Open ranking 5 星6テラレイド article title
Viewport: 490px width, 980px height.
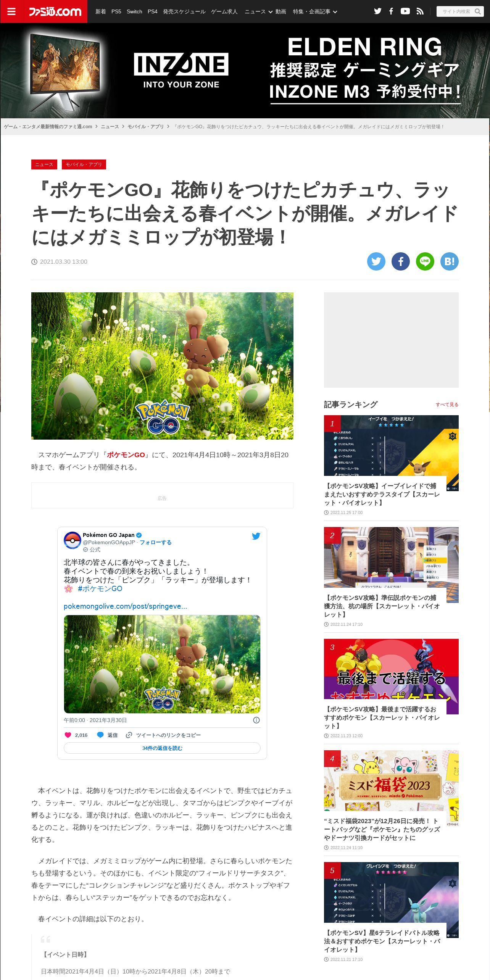pyautogui.click(x=382, y=941)
